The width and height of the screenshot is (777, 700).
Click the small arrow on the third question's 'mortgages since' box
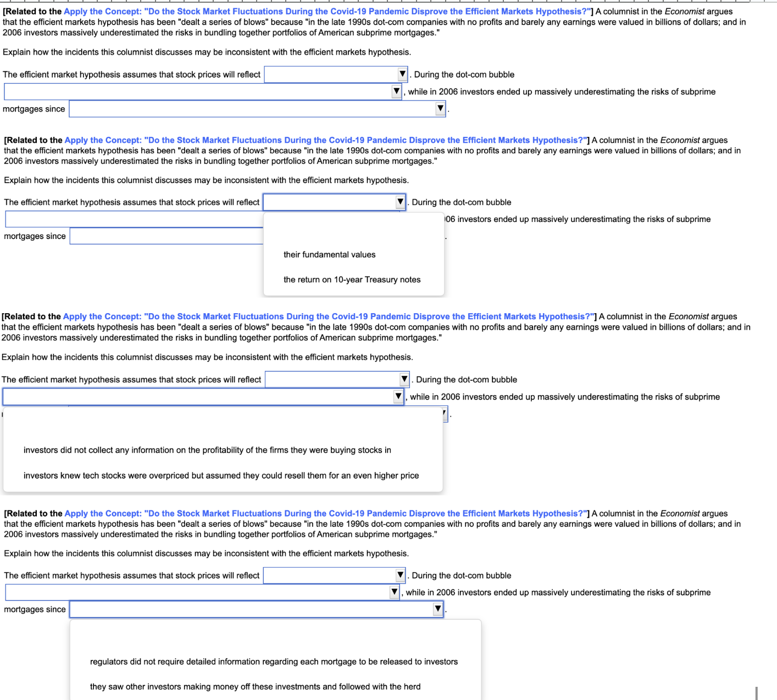point(443,414)
